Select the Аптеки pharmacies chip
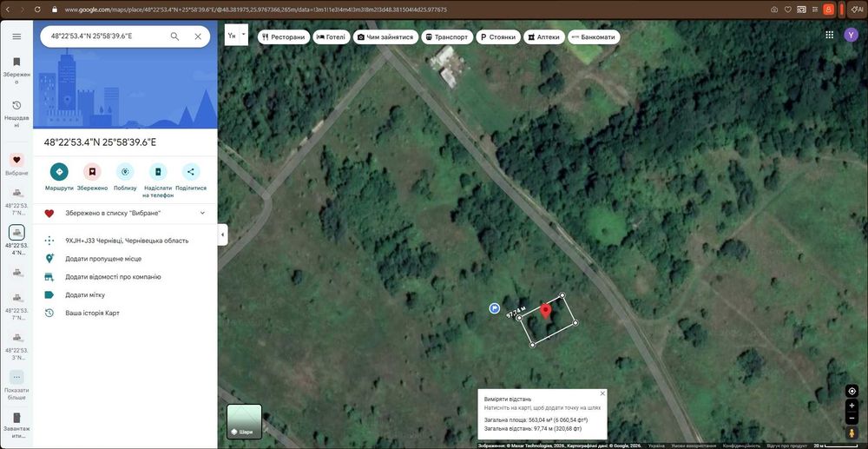868x449 pixels. point(544,37)
